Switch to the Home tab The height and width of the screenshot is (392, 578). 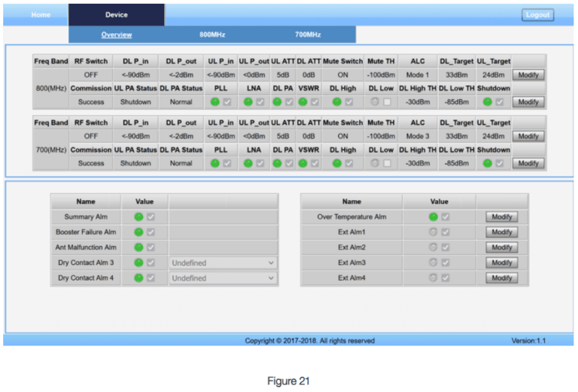[41, 14]
